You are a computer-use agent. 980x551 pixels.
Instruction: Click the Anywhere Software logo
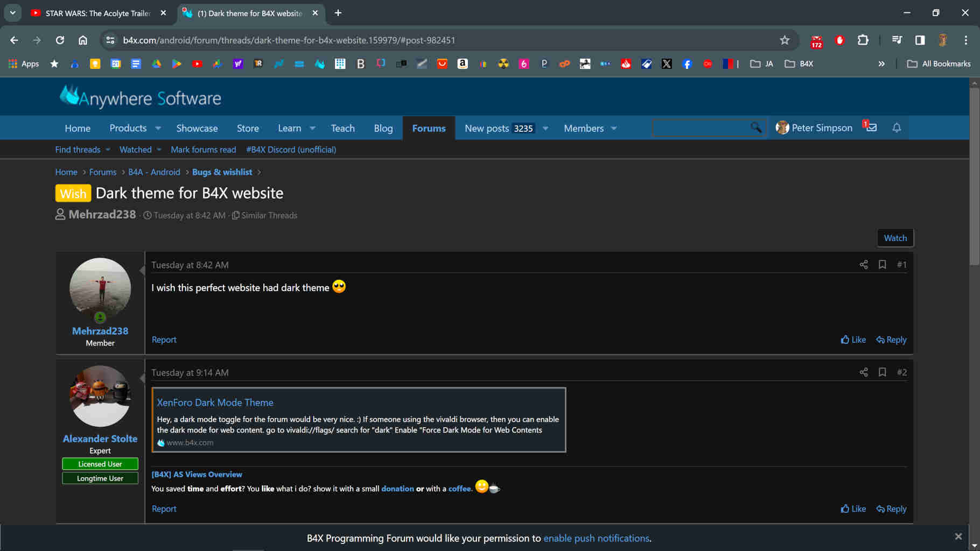pos(141,97)
